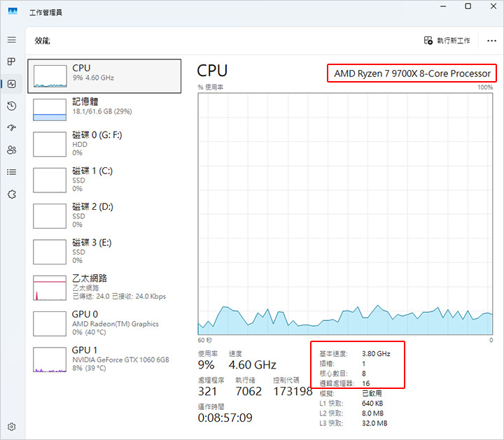
Task: Click the 321 processes value
Action: 207,392
